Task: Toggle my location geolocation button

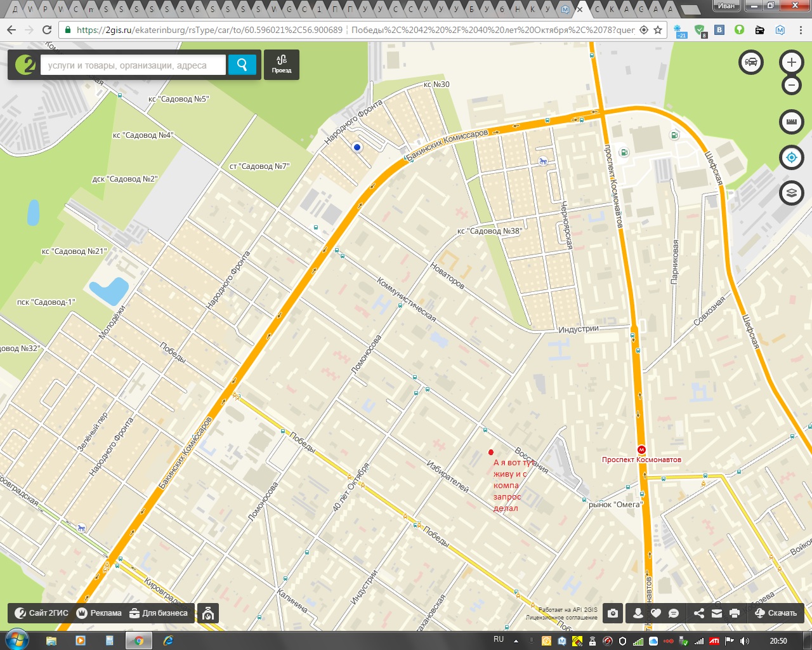Action: (x=791, y=157)
